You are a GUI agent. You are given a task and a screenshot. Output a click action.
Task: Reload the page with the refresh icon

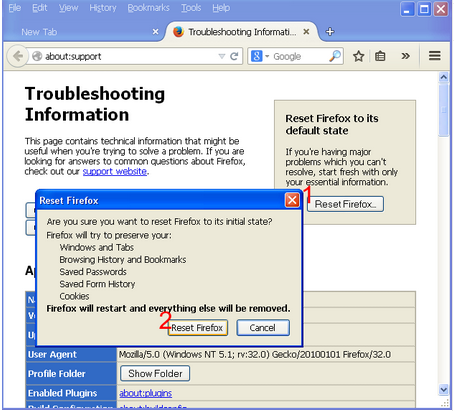pyautogui.click(x=234, y=56)
